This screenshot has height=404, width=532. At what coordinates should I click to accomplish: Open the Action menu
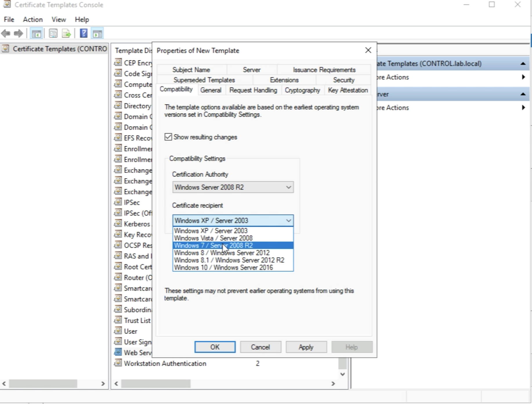click(33, 19)
